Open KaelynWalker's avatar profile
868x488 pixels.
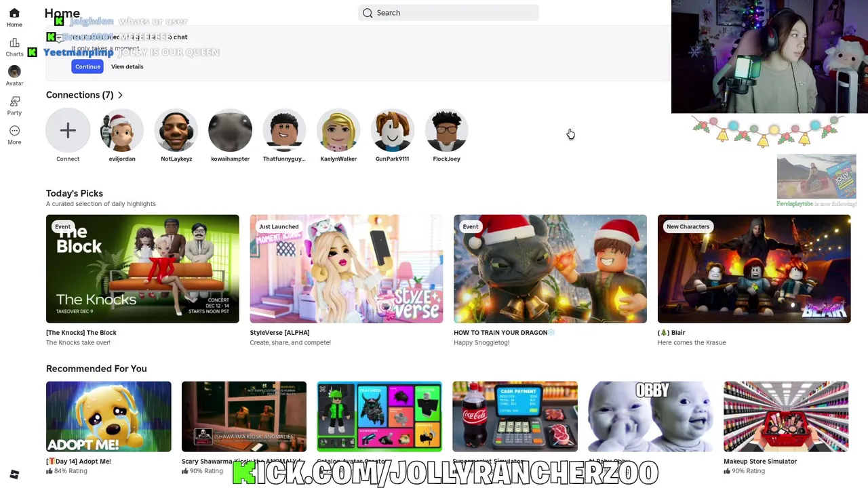[x=338, y=130]
